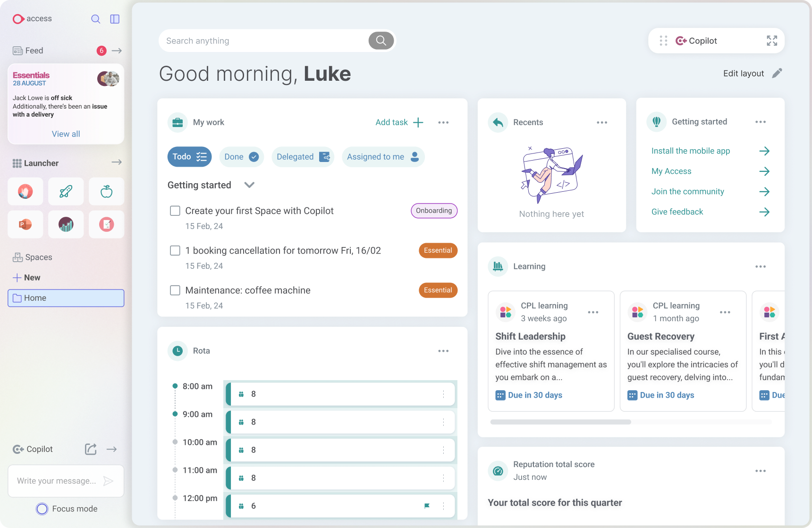Click the Learning cards horizontal scrollbar
The width and height of the screenshot is (812, 528).
coord(560,422)
